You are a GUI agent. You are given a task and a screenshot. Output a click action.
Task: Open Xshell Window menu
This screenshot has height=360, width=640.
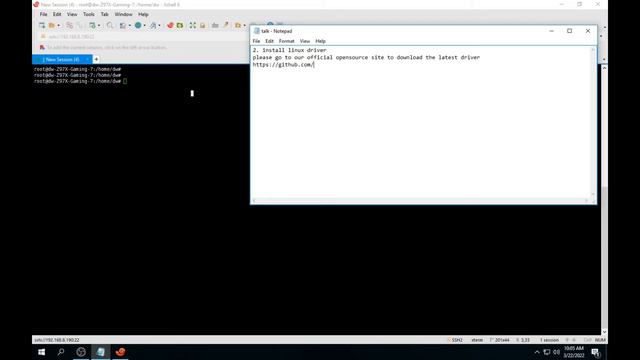[123, 14]
